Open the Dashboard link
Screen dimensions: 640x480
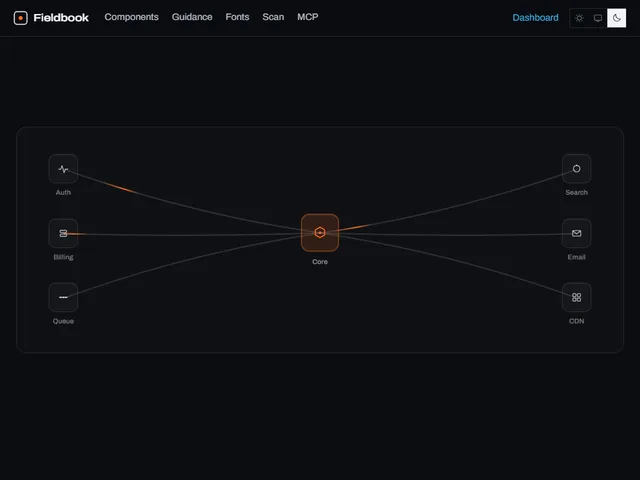pos(536,18)
